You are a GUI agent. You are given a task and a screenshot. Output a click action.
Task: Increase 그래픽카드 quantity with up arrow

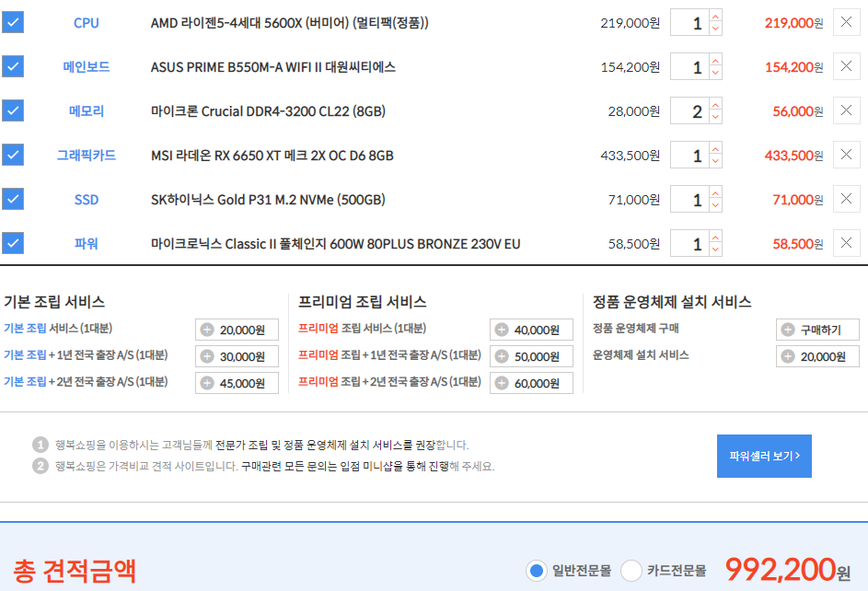tap(716, 148)
